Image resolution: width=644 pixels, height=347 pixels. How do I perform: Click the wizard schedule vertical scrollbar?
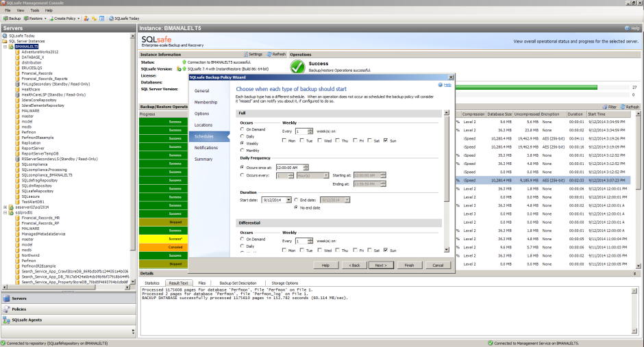pos(447,181)
